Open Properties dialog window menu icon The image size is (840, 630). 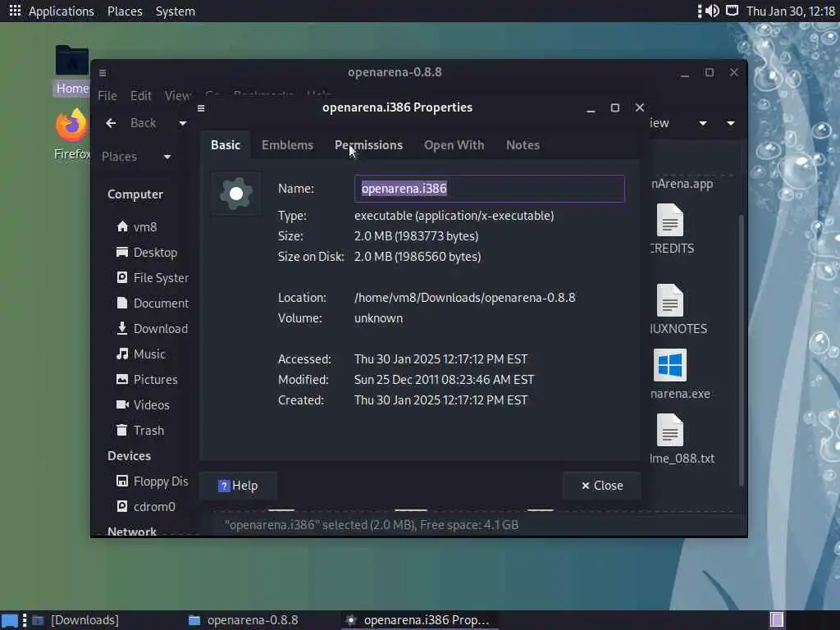pos(201,108)
